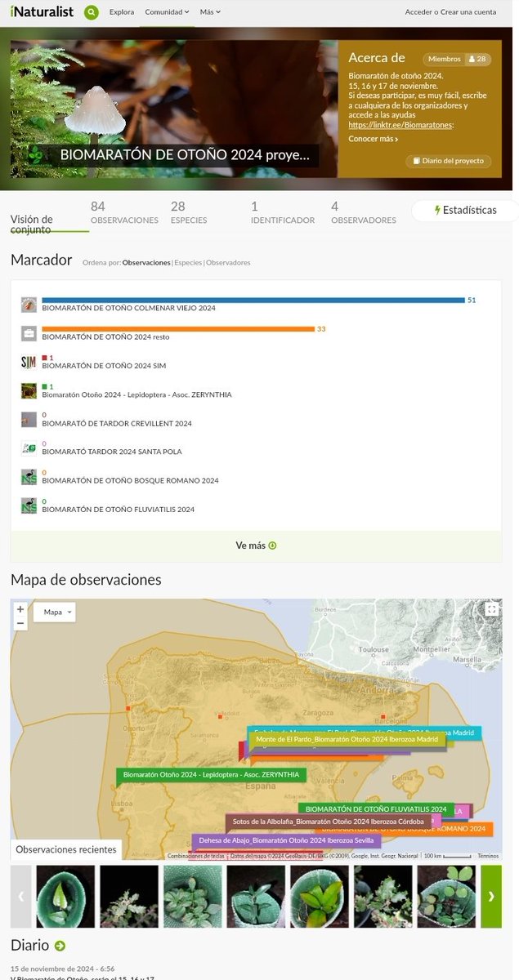
Task: Open the Estadísticas button
Action: 464,210
